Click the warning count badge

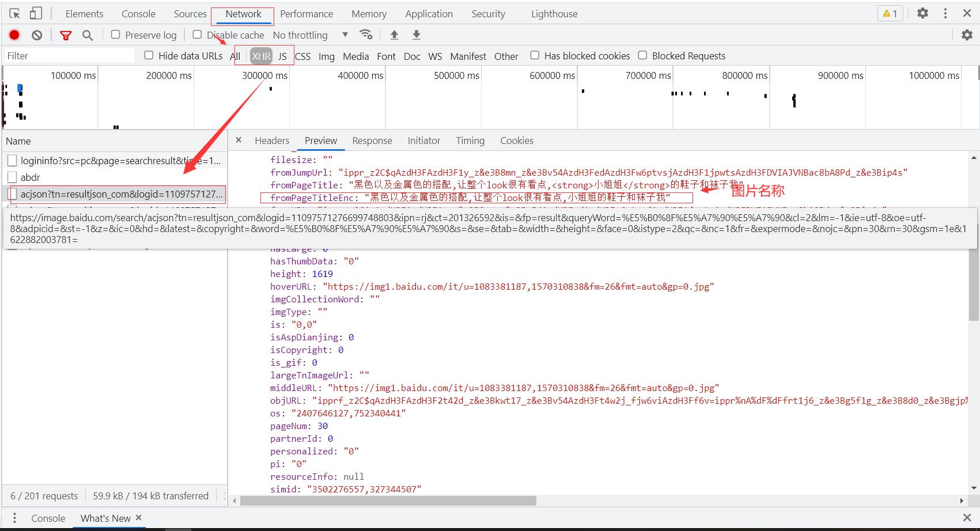tap(890, 13)
